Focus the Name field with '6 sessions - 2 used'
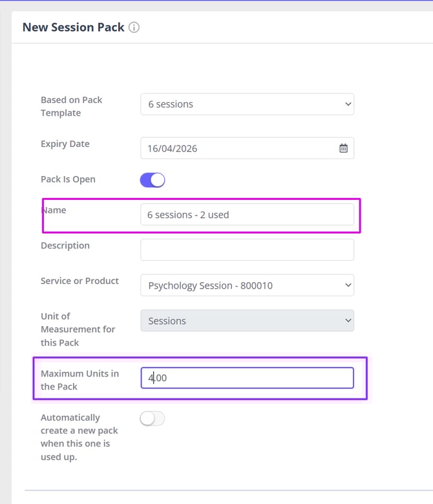The width and height of the screenshot is (433, 504). coord(247,215)
